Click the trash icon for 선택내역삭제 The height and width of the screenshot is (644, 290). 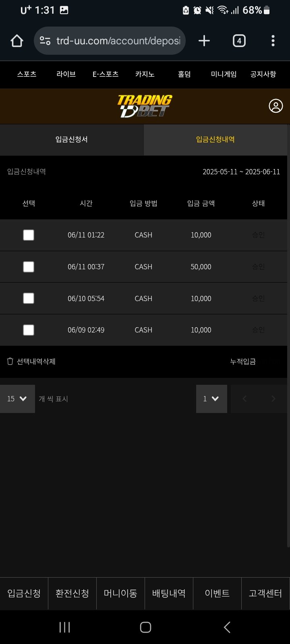pyautogui.click(x=10, y=361)
